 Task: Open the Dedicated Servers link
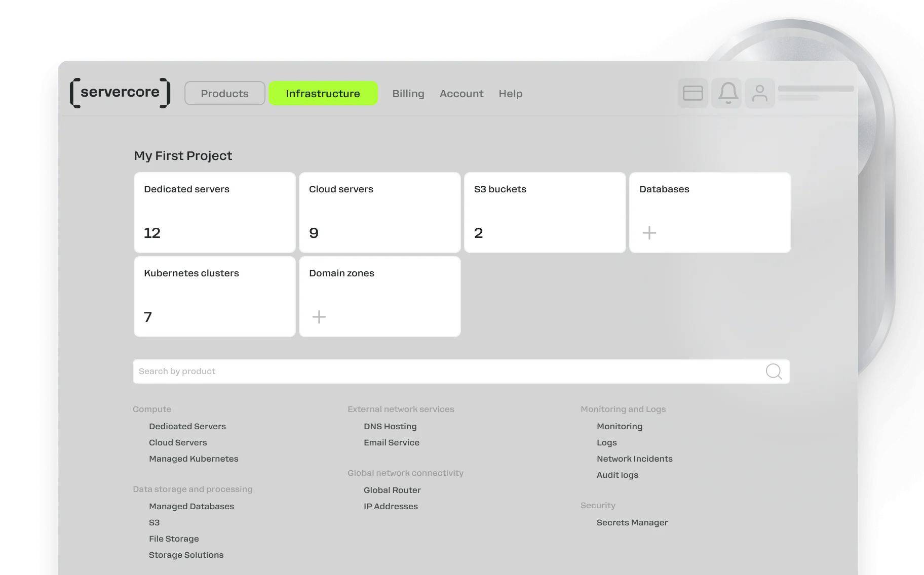tap(187, 426)
